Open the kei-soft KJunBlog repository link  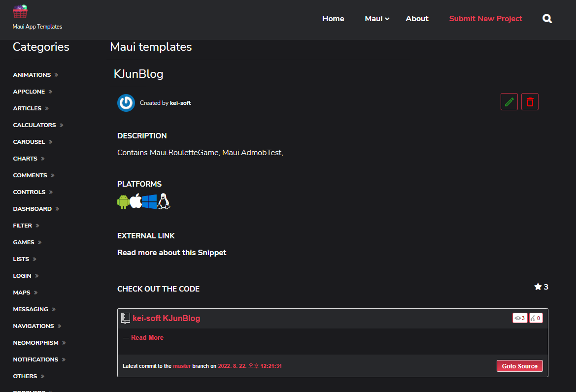pyautogui.click(x=167, y=318)
